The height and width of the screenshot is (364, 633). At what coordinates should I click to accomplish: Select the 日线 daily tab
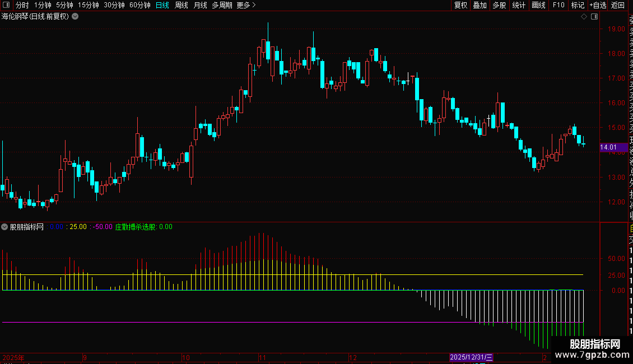click(162, 5)
